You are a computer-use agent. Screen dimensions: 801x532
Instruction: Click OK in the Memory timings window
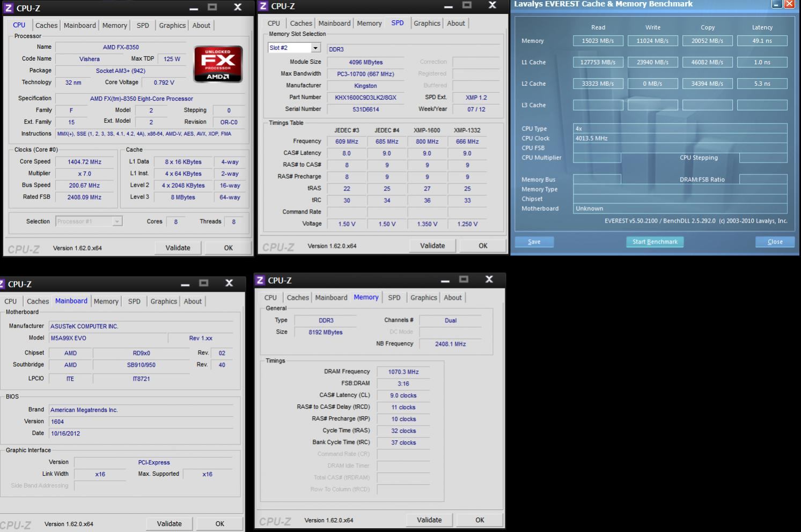(480, 520)
